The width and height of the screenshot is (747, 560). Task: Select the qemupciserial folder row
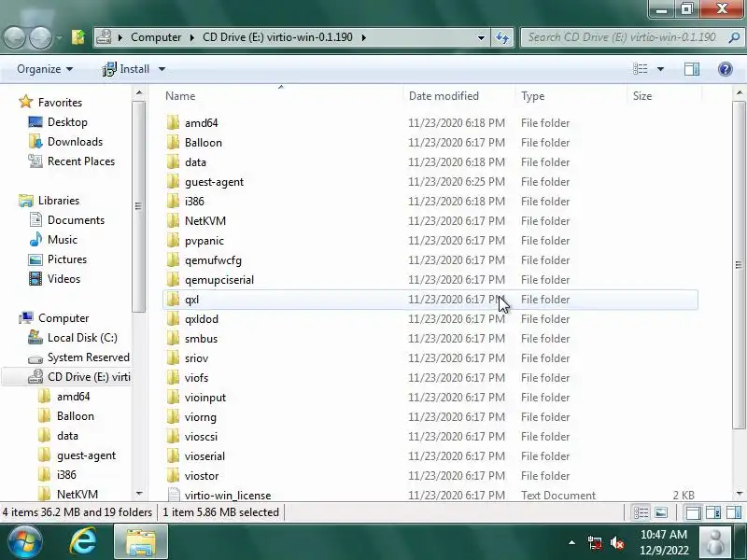pyautogui.click(x=430, y=279)
